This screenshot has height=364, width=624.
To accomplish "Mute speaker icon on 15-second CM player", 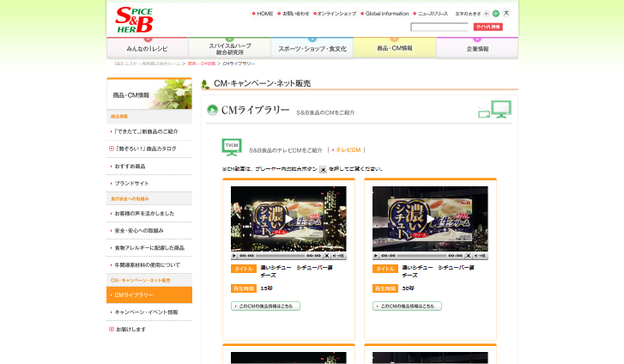I will pos(334,256).
